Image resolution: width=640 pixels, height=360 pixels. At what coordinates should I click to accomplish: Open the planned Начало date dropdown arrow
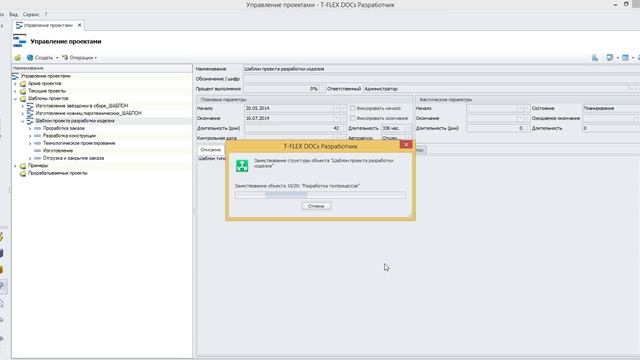[337, 108]
